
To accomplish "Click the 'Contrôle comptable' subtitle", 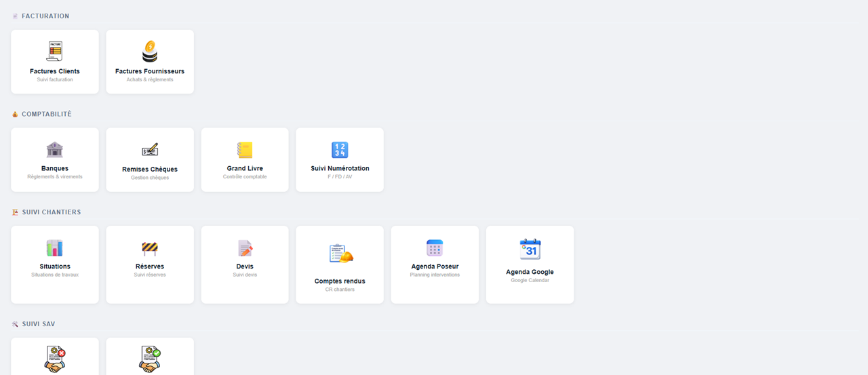I will (245, 176).
